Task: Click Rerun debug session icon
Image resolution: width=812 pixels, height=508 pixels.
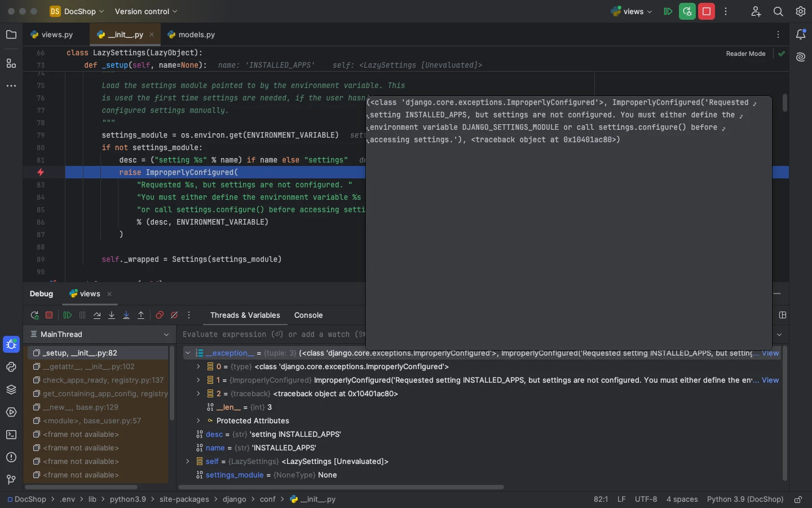Action: [x=35, y=316]
